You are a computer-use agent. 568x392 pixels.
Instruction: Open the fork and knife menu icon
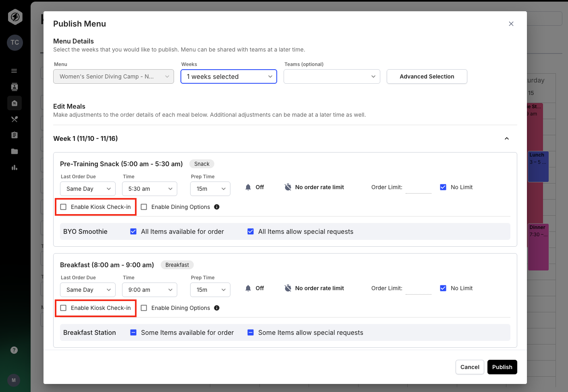click(x=15, y=119)
